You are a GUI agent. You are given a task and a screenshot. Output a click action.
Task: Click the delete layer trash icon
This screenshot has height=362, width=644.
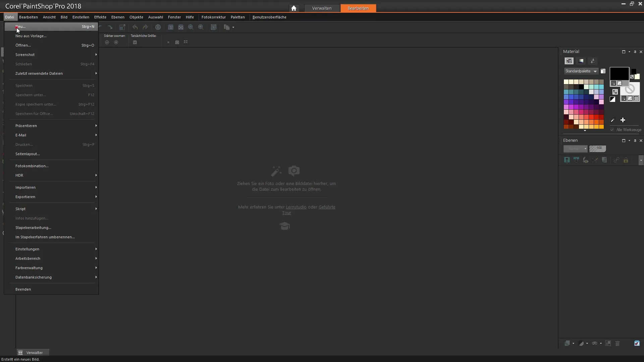point(618,344)
